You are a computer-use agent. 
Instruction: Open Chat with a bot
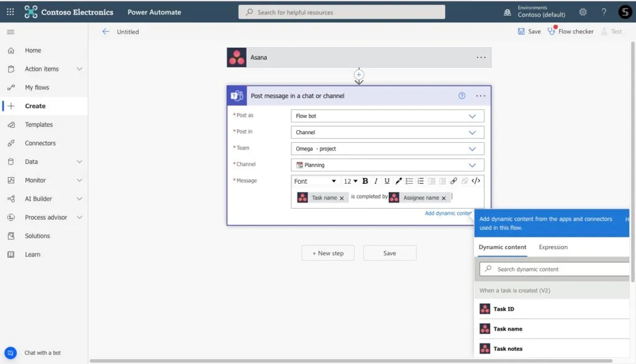click(33, 353)
